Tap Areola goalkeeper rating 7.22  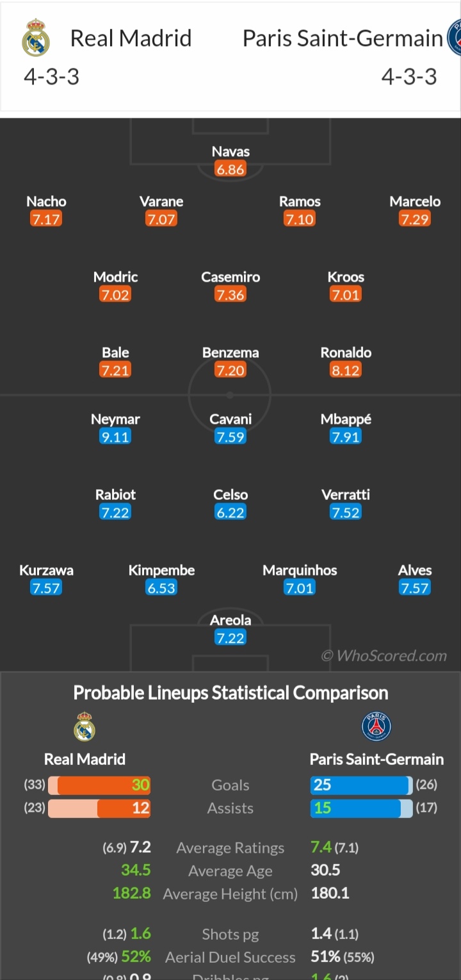tap(230, 638)
